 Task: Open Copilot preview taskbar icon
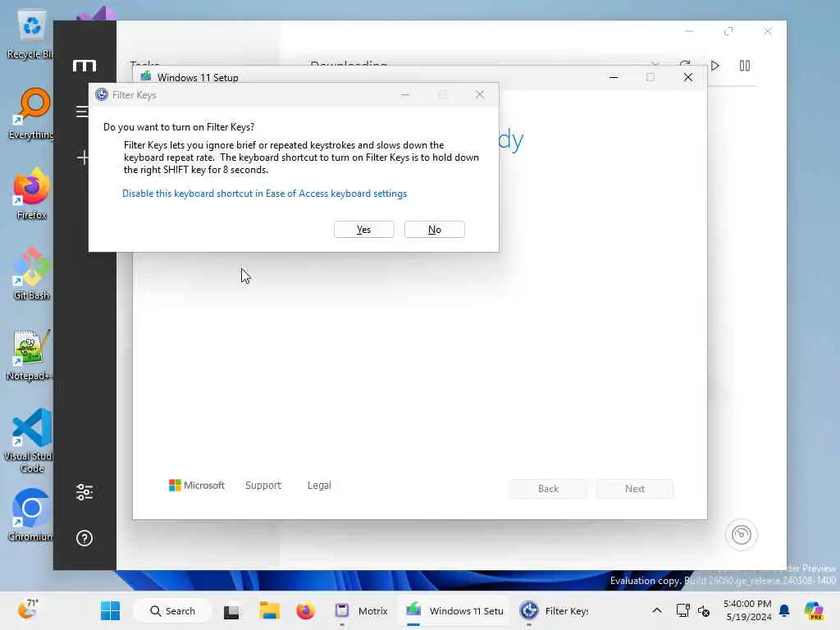point(813,610)
